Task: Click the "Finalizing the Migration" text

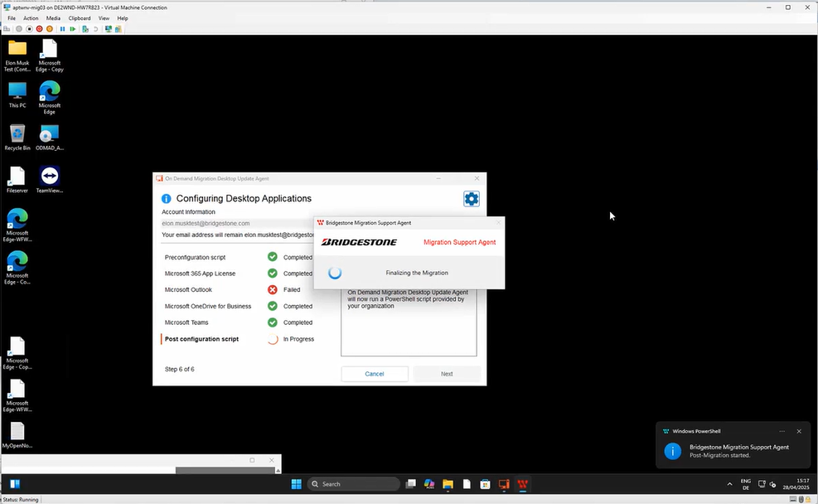Action: point(417,273)
